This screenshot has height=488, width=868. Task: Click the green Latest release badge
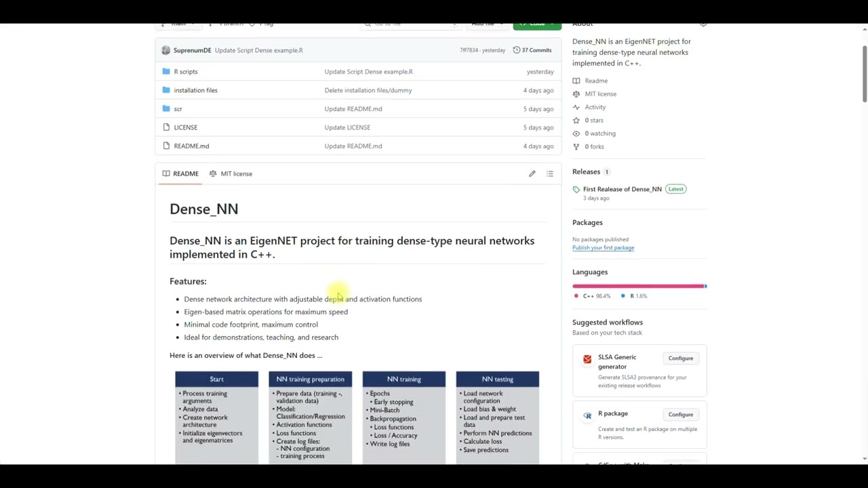[676, 189]
